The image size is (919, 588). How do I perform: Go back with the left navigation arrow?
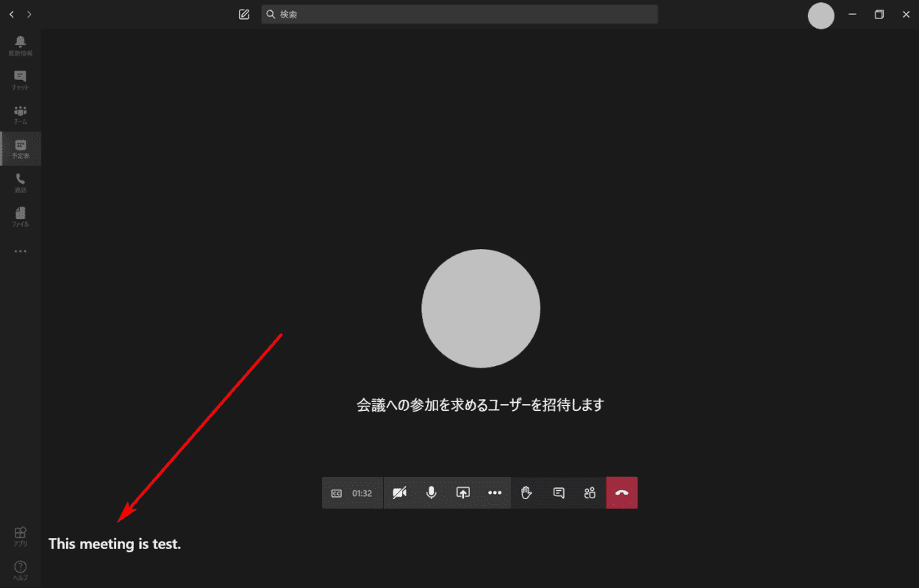pyautogui.click(x=11, y=14)
